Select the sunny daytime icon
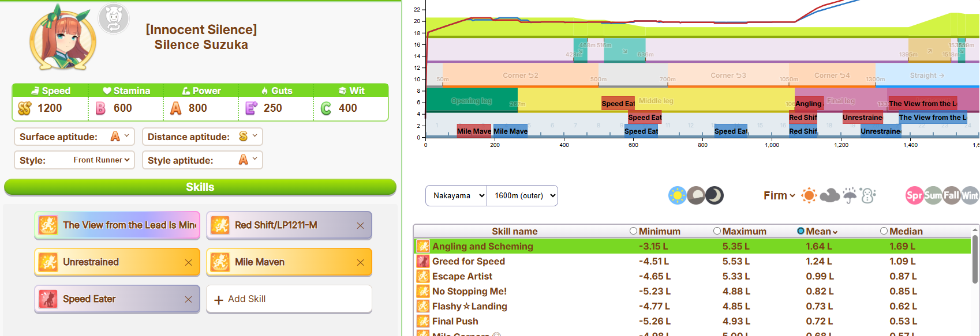This screenshot has height=336, width=980. click(677, 195)
